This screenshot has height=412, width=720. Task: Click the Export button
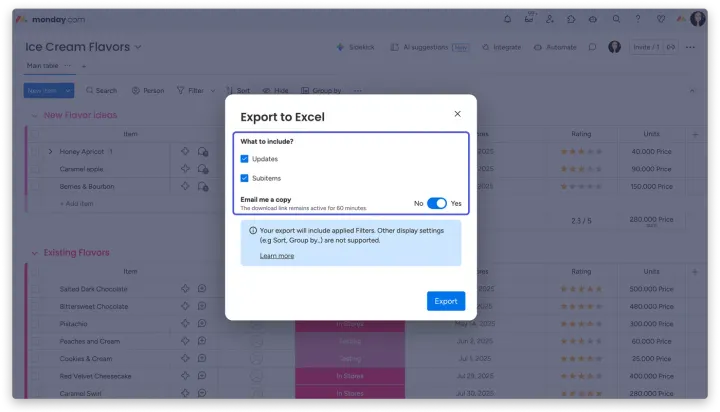pos(446,301)
